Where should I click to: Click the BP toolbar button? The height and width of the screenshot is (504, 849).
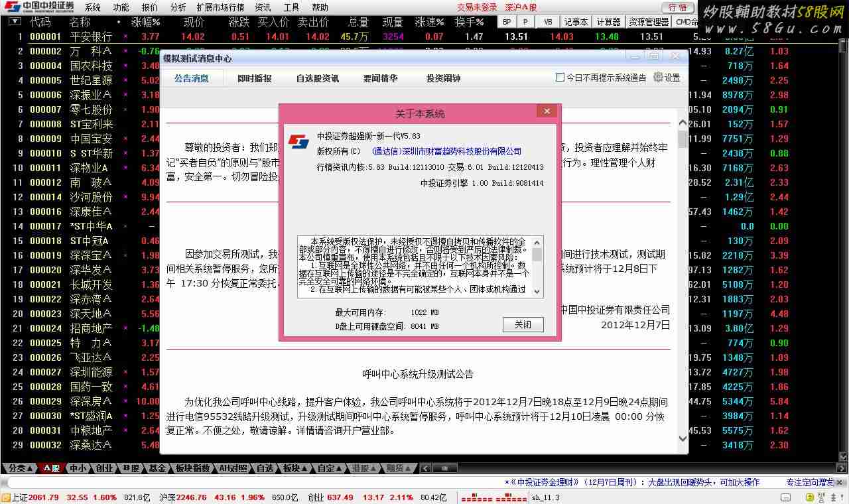[x=507, y=22]
